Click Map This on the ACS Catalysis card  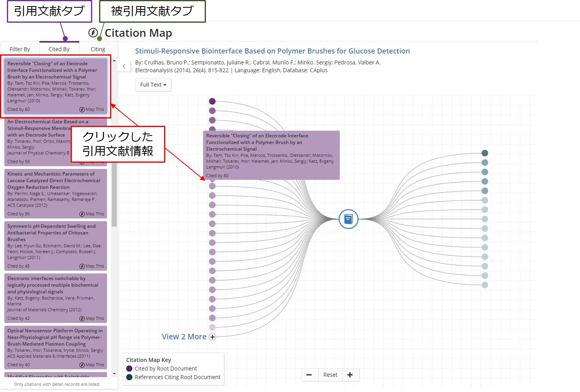(x=92, y=214)
